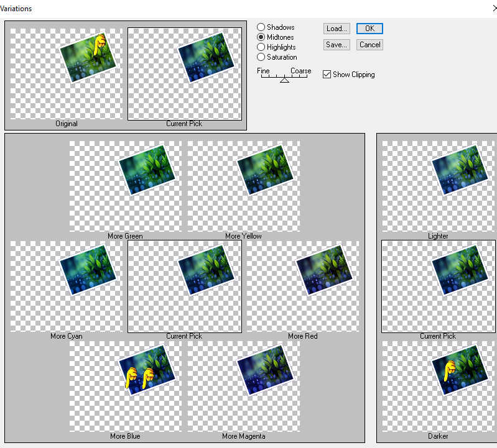Click the Lighter brightness thumbnail
This screenshot has height=448, width=497.
(439, 186)
